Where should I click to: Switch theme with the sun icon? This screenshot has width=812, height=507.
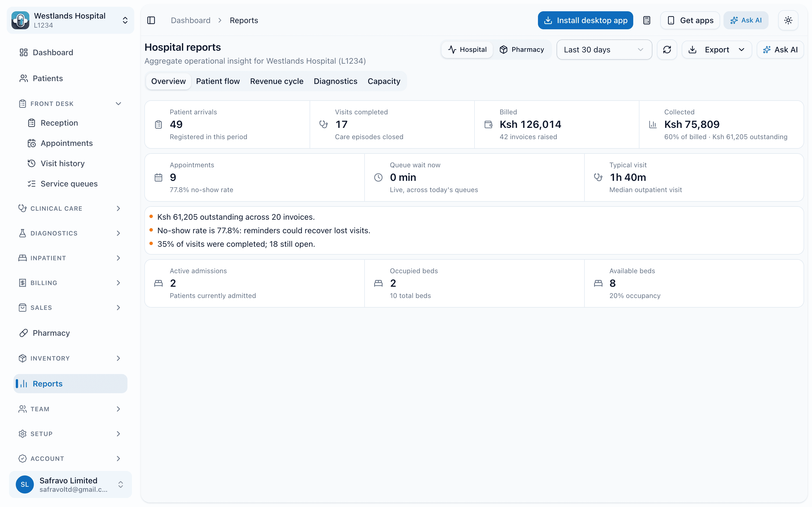(x=788, y=21)
